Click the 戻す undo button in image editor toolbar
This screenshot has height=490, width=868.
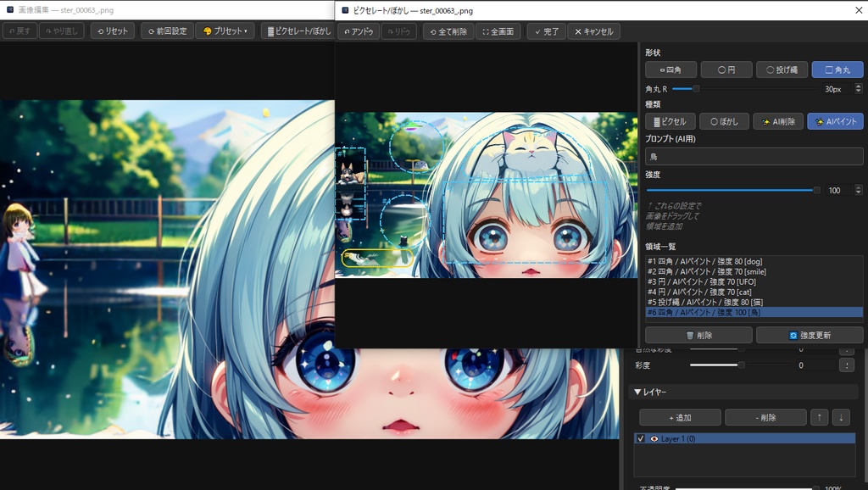click(20, 31)
